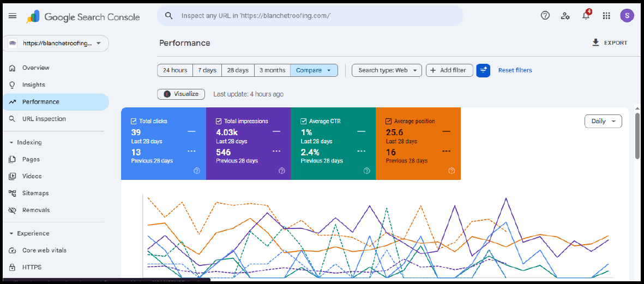This screenshot has height=284, width=644.
Task: Open the account avatar S
Action: (627, 16)
